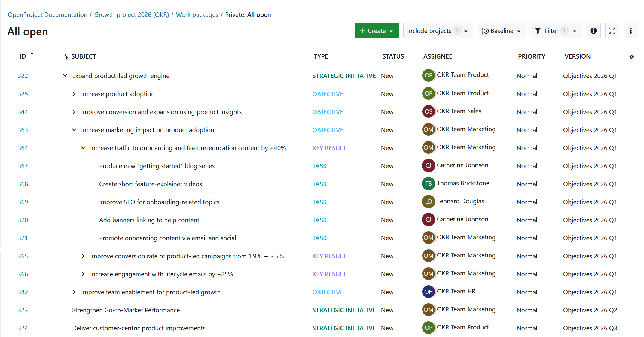The width and height of the screenshot is (644, 337).
Task: Click the ID ascending sort arrow
Action: 32,56
